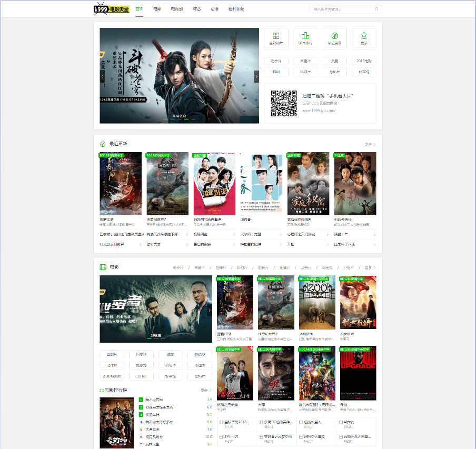Open the 战争片 genre link
476x449 pixels.
point(306,268)
